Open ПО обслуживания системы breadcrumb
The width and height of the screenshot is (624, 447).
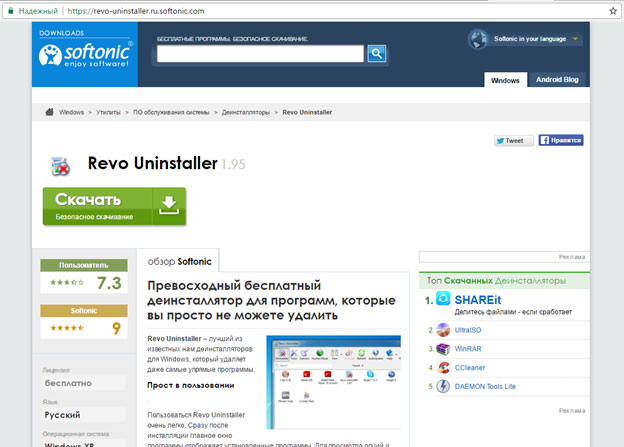point(171,112)
